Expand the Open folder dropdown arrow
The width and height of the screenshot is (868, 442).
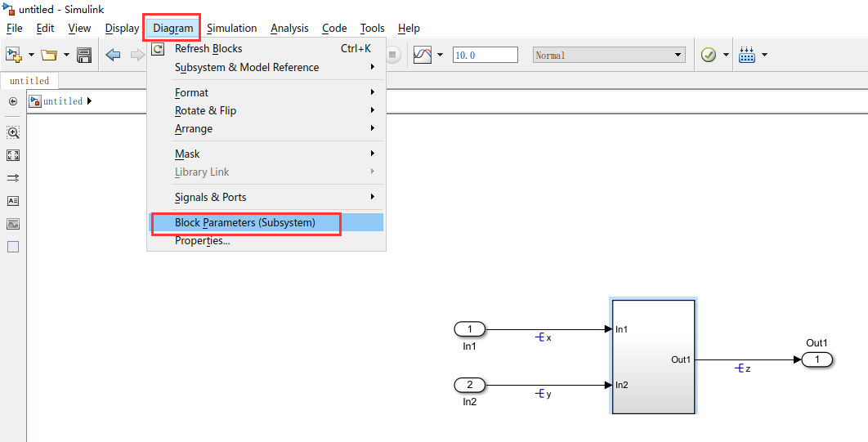click(x=66, y=55)
